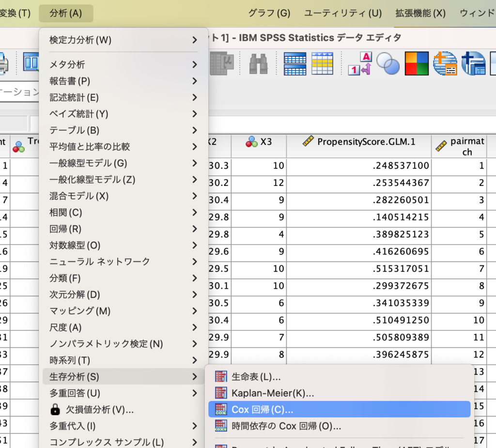Expand the 一般線型モデル (G) submenu

tap(124, 163)
